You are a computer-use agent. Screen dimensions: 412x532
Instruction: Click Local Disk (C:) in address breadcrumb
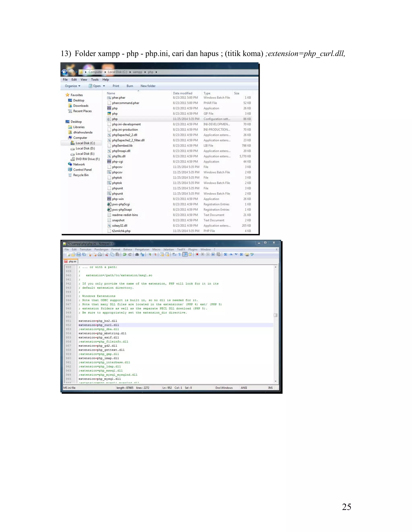pyautogui.click(x=117, y=72)
